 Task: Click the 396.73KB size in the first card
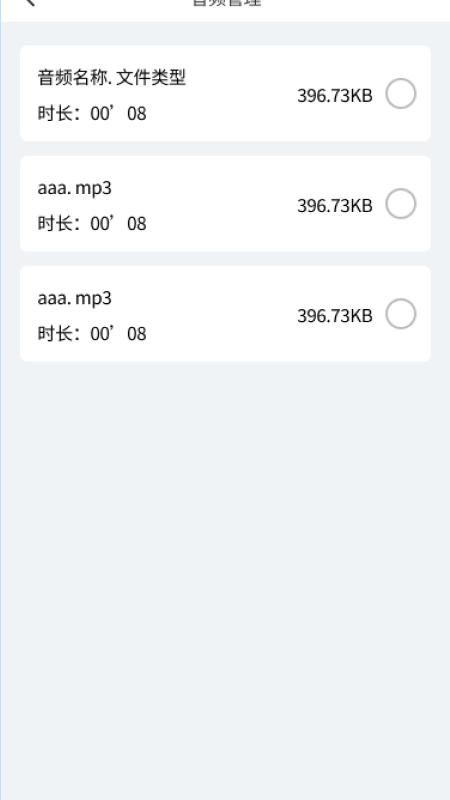pyautogui.click(x=335, y=95)
